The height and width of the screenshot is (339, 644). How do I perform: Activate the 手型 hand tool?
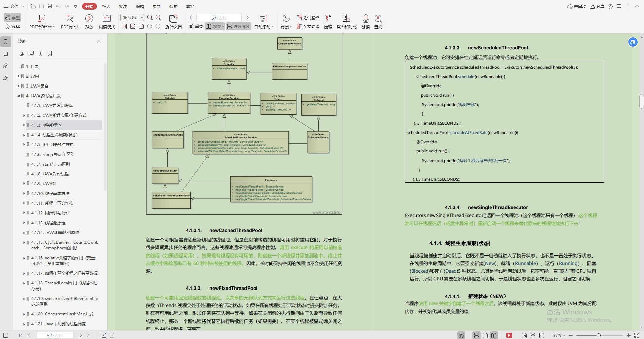(x=12, y=18)
